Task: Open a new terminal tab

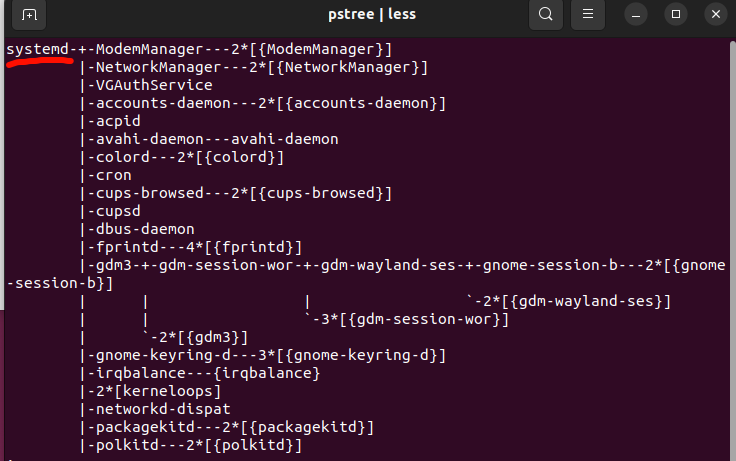Action: (x=29, y=15)
